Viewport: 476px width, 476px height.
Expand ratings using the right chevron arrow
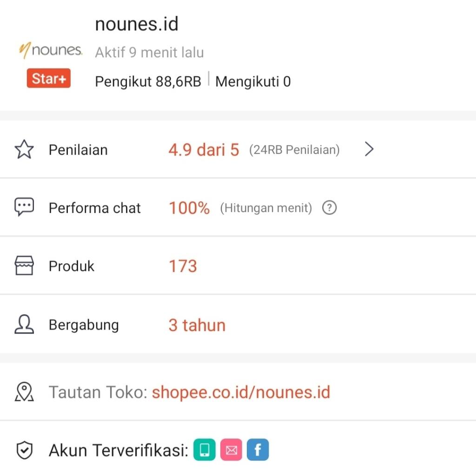click(369, 149)
